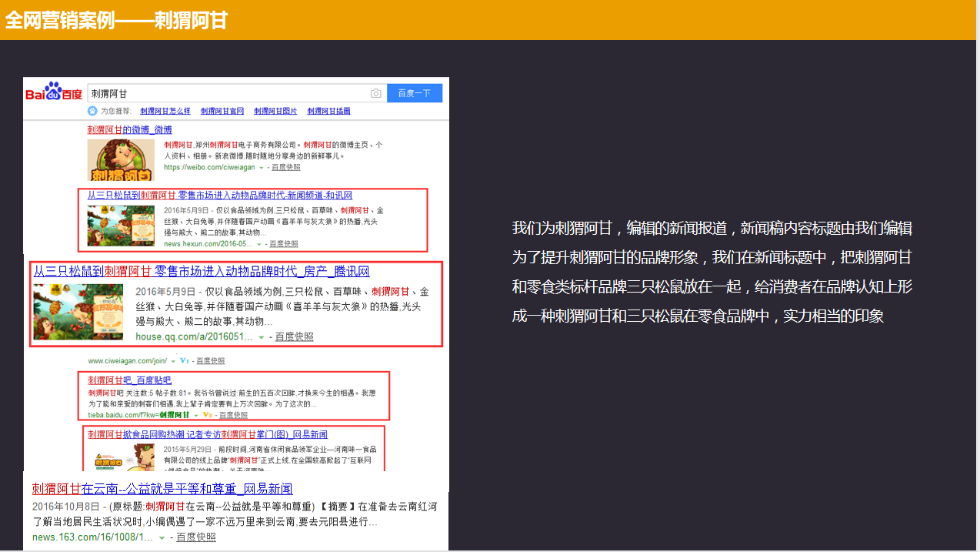Open the 刺猬阿甘吧_百度贴吧 result

129,380
